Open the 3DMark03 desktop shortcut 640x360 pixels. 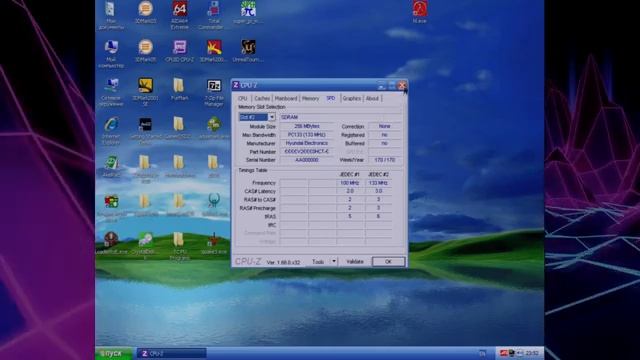(145, 13)
